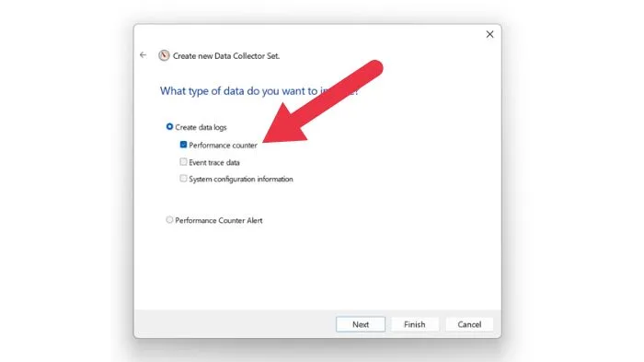Viewport: 644px width, 362px height.
Task: Click the 'What type of data' heading
Action: tap(259, 91)
